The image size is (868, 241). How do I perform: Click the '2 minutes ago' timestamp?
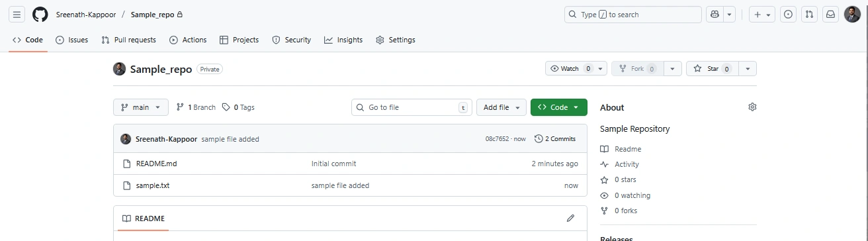pyautogui.click(x=554, y=164)
